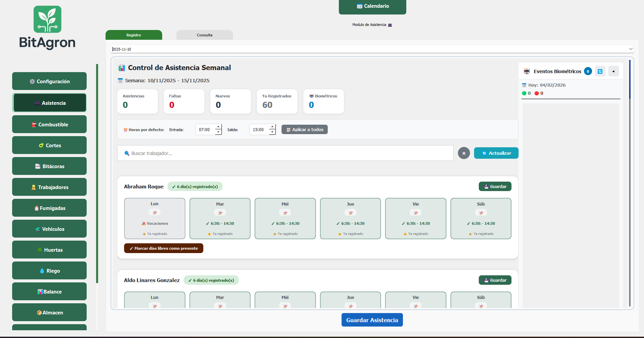
Task: Click the Eventos Biométricos scanner icon
Action: (527, 71)
